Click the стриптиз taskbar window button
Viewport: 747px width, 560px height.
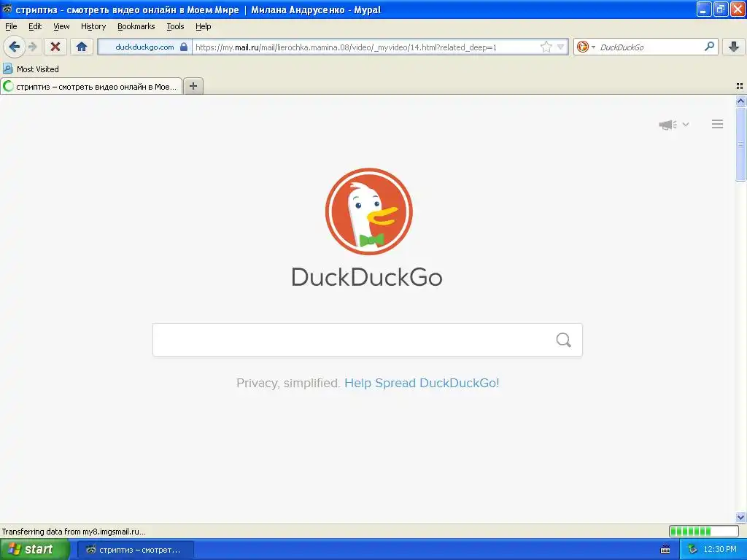135,550
